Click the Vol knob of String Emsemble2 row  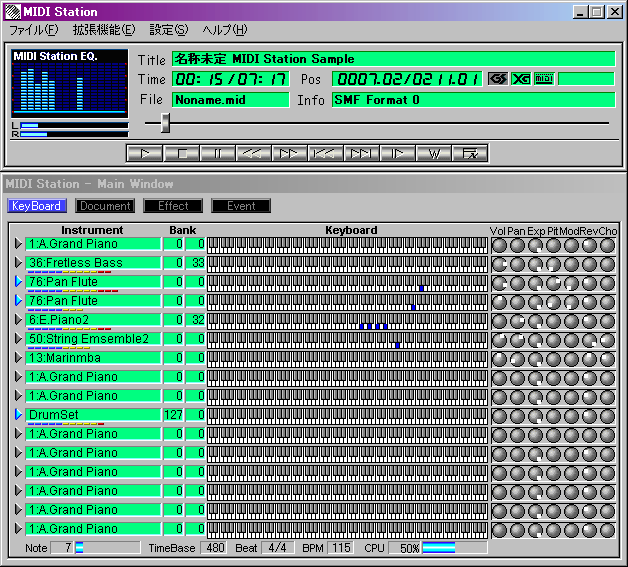[x=499, y=340]
